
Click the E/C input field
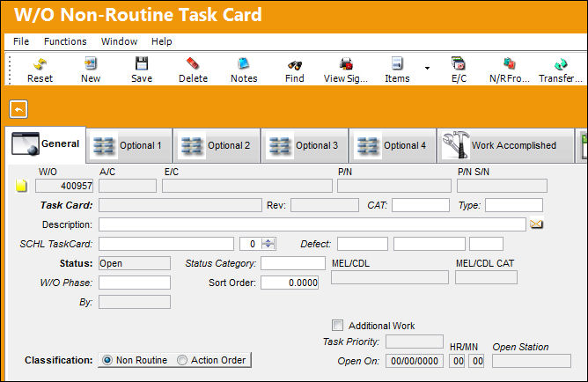(x=247, y=186)
